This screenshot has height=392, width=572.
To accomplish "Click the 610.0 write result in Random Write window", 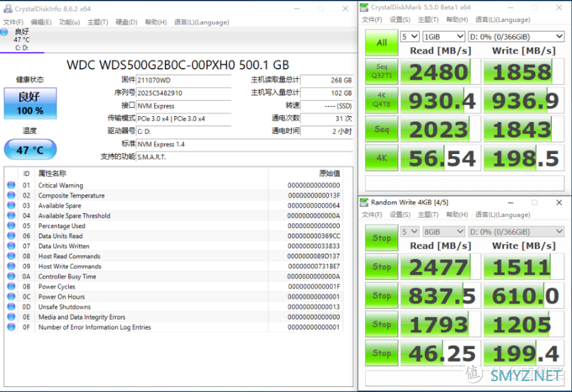I will click(524, 295).
